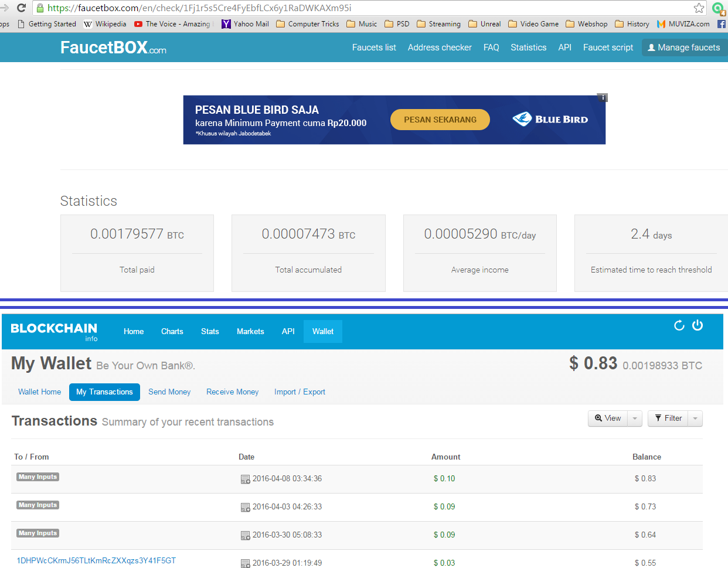The image size is (728, 568).
Task: Open Faucet script in FaucetBOX nav
Action: pos(608,47)
